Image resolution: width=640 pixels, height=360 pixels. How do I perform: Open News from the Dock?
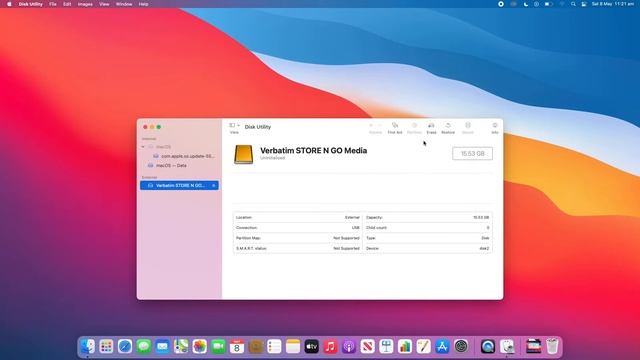pyautogui.click(x=367, y=347)
